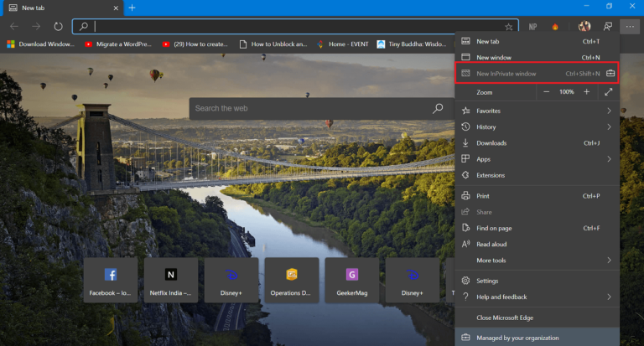Expand Help and feedback submenu

click(x=537, y=297)
